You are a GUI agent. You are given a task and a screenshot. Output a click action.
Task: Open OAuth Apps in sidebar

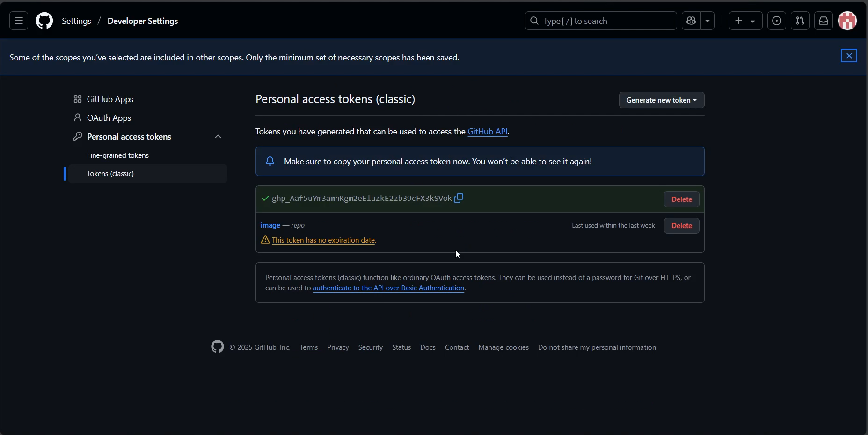[109, 118]
